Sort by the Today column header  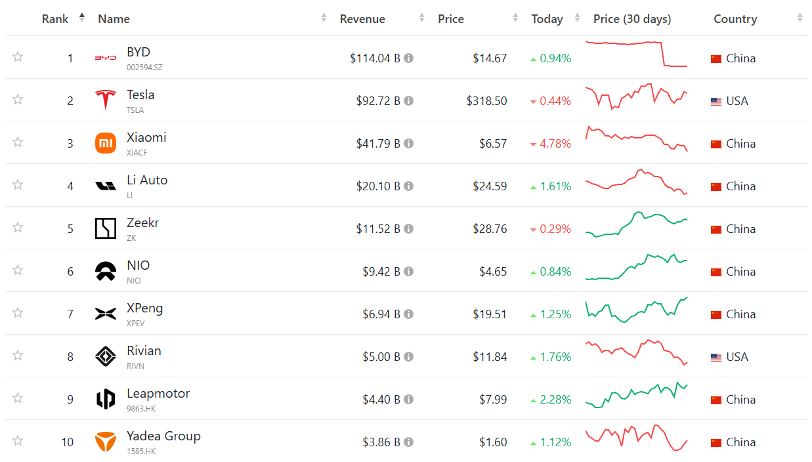tap(547, 19)
